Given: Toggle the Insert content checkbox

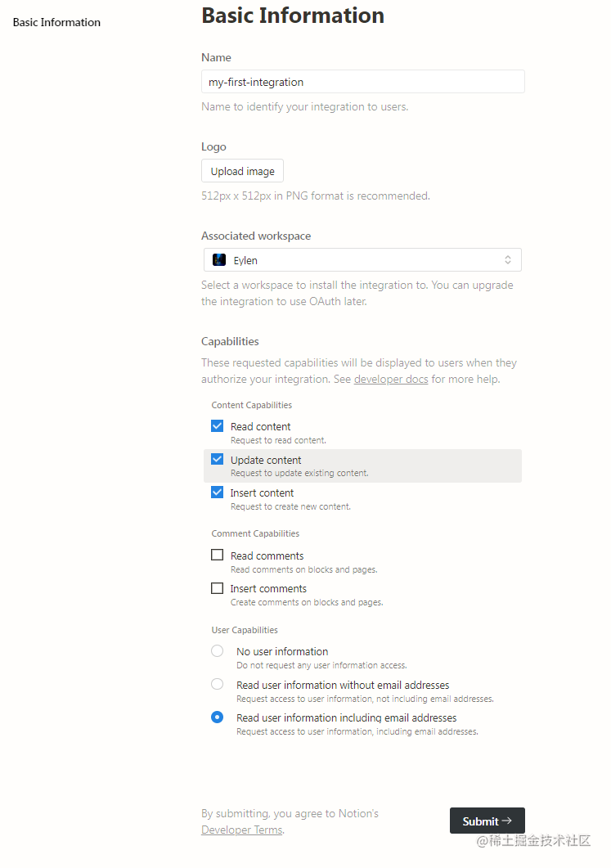Looking at the screenshot, I should [217, 492].
